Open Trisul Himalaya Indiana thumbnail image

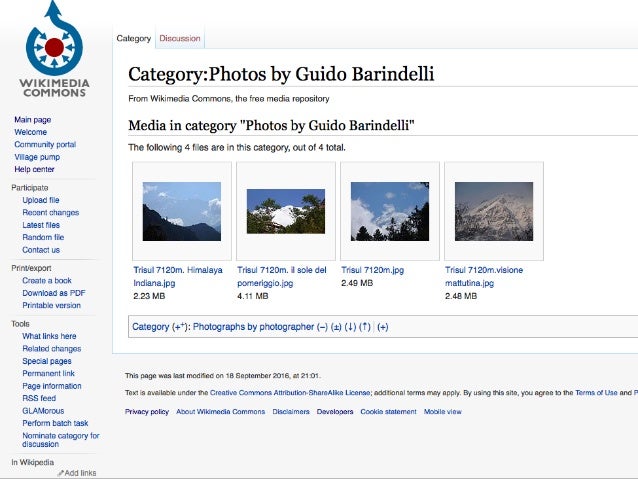[x=182, y=211]
